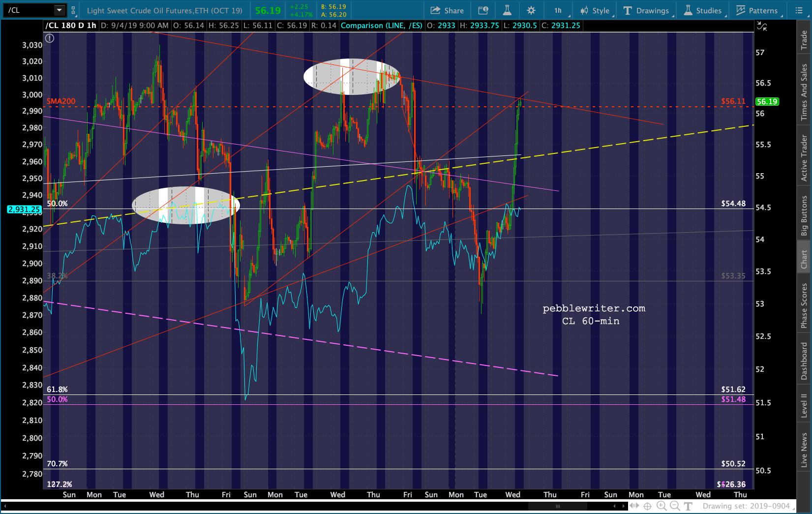Screen dimensions: 812x514
Task: Open the symbol info card icon
Action: coord(483,10)
